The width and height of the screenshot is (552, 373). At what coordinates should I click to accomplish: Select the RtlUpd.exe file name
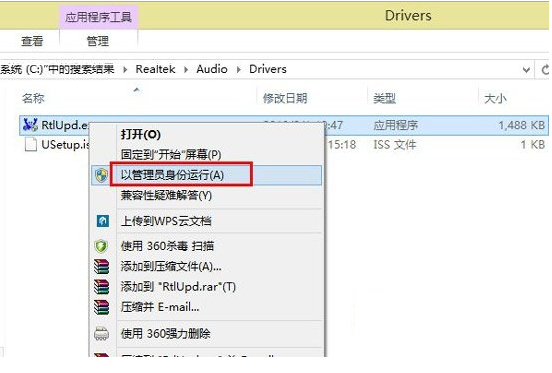click(x=65, y=125)
